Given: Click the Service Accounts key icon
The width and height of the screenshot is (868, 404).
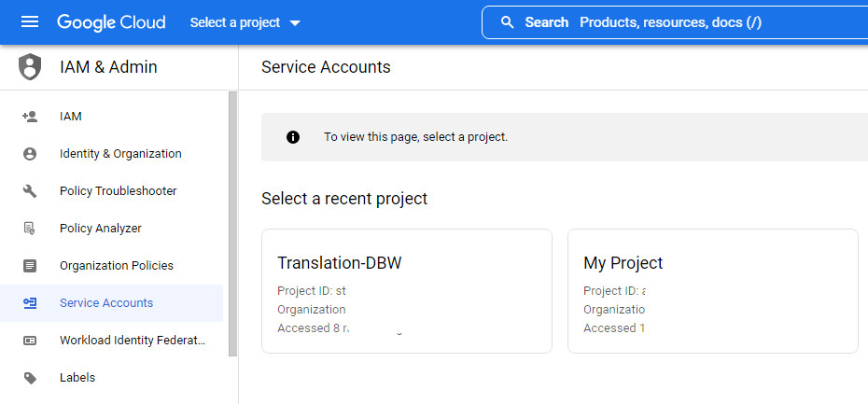Looking at the screenshot, I should coord(29,302).
